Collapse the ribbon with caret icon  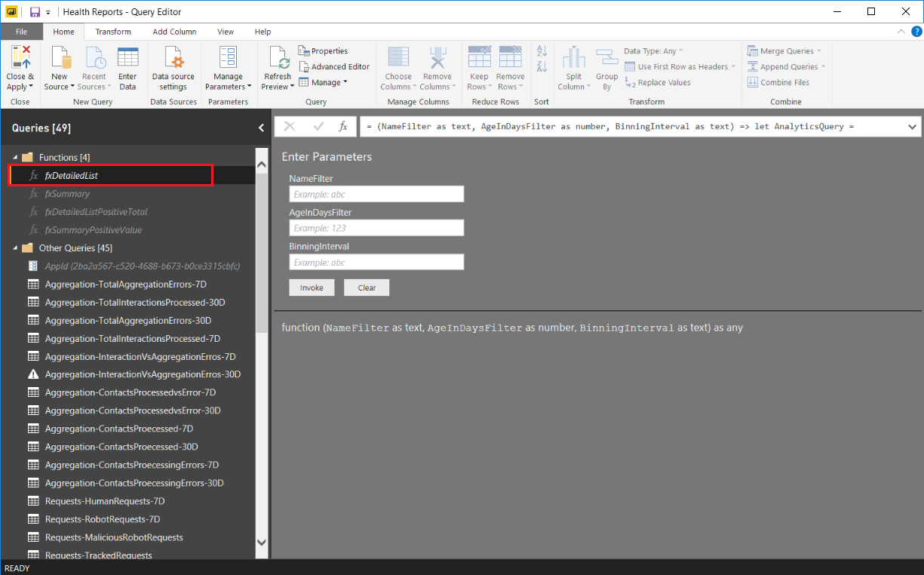coord(901,32)
